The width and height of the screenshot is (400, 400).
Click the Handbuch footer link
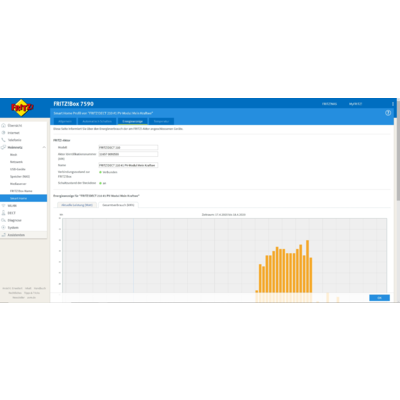(40, 288)
